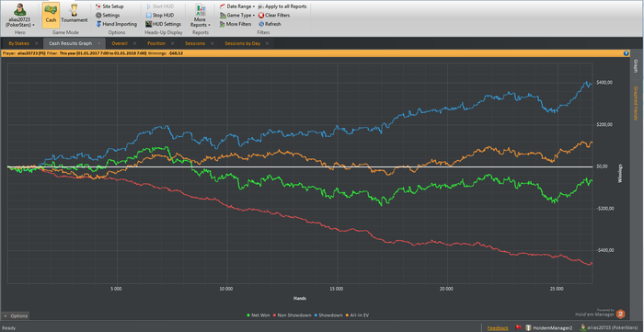Expand the Options panel

(16, 316)
